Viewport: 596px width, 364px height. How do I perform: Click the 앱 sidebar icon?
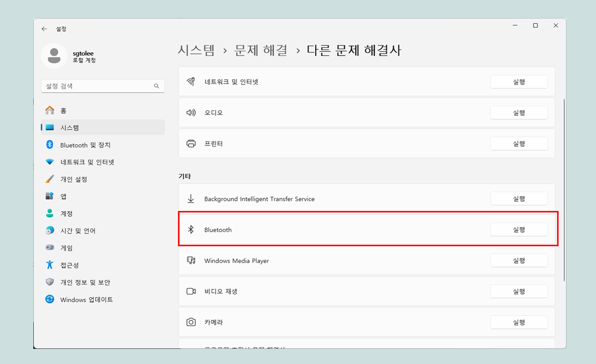coord(50,196)
